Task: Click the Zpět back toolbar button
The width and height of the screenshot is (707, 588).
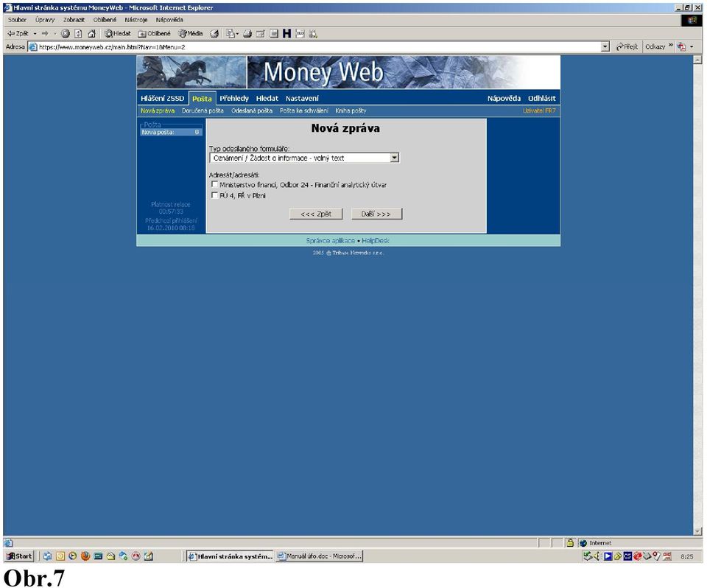Action: coord(18,33)
